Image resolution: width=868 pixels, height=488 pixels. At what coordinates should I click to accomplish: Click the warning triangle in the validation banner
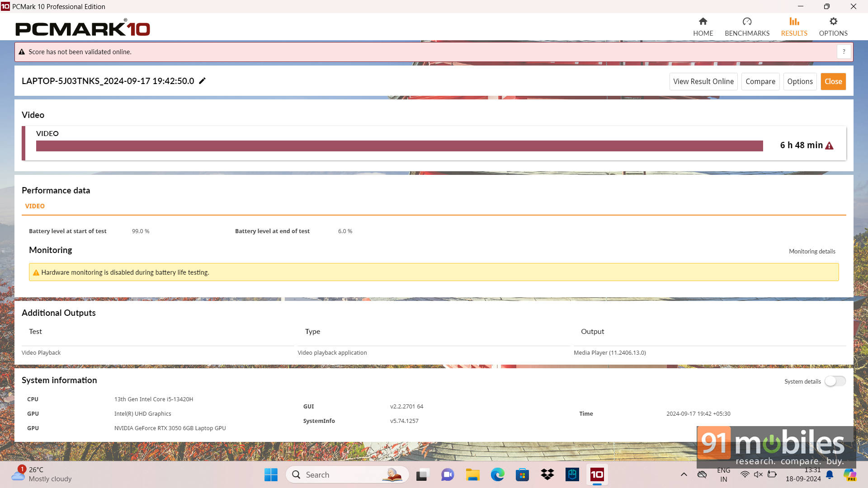click(22, 52)
